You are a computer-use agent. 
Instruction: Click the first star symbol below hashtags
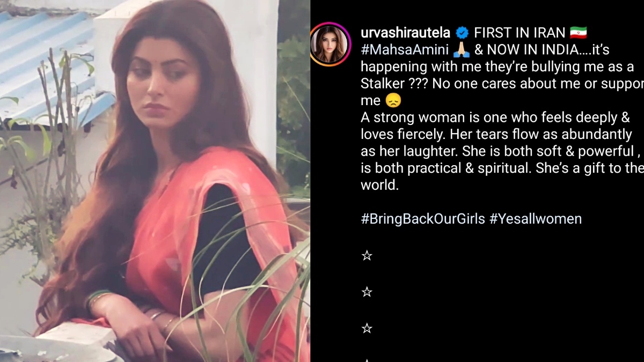(x=367, y=256)
